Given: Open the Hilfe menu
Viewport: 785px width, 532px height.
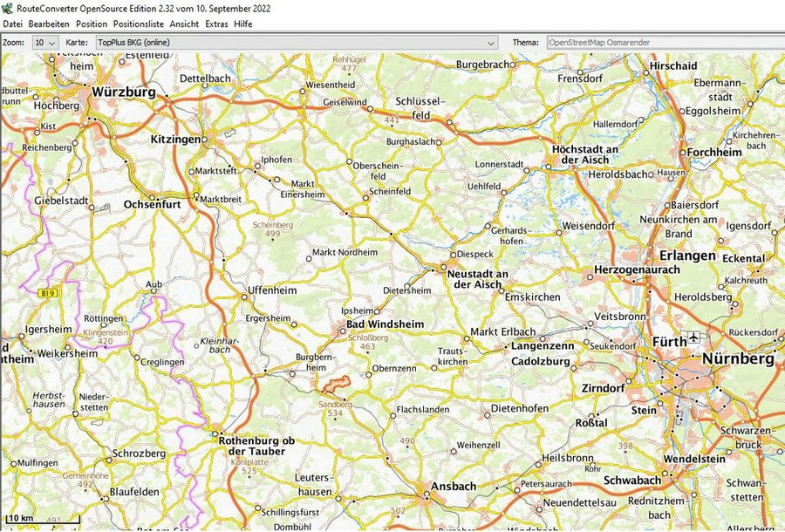Looking at the screenshot, I should tap(243, 24).
